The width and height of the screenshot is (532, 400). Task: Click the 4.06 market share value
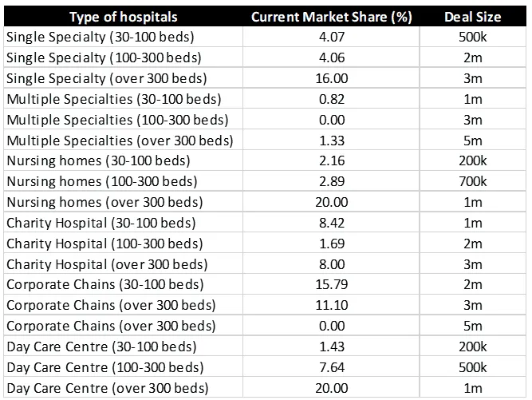coord(331,57)
